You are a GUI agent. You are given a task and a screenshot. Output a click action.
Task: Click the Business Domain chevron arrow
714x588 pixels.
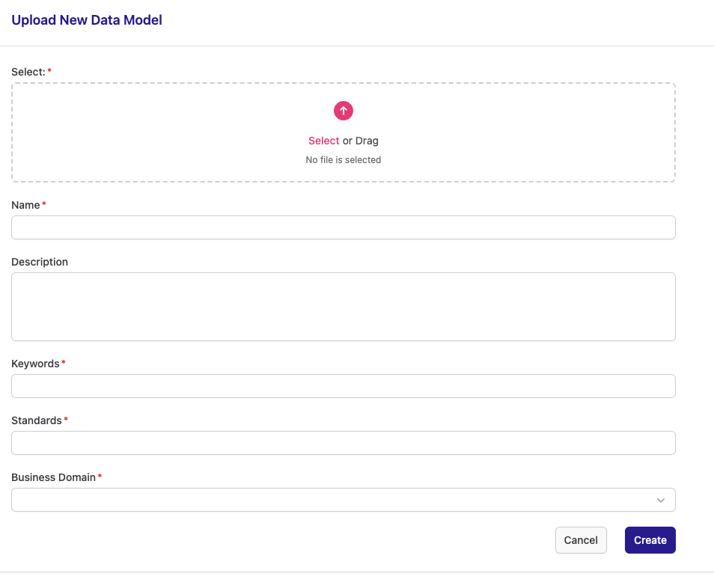pyautogui.click(x=661, y=500)
